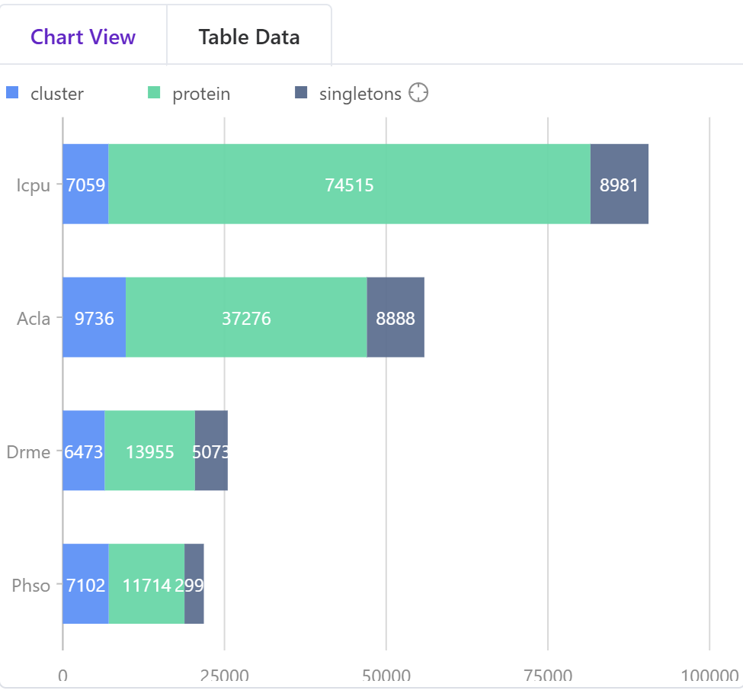The width and height of the screenshot is (743, 700).
Task: Click the dark singletons legend square
Action: click(x=301, y=93)
